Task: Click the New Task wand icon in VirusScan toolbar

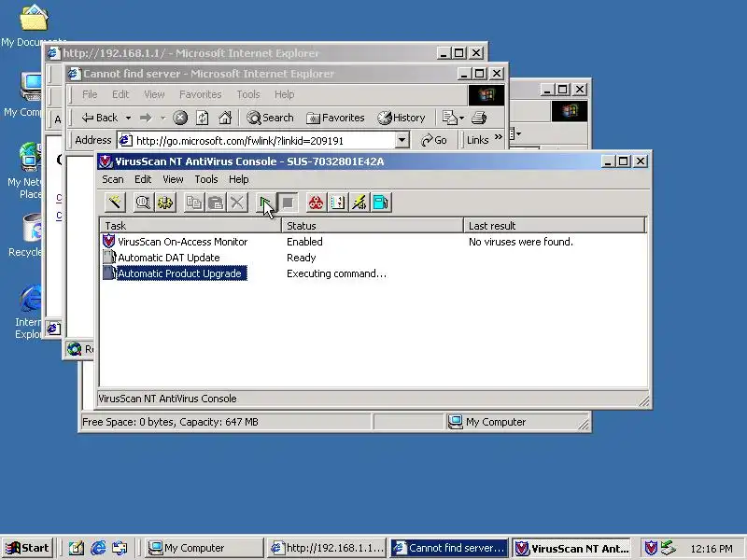Action: pos(115,203)
